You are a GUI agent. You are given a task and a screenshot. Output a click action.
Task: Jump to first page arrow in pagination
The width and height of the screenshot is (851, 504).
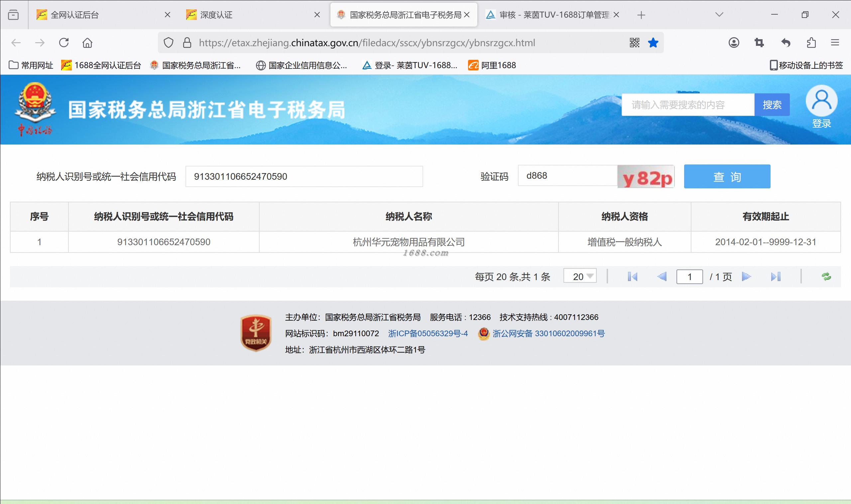point(633,276)
